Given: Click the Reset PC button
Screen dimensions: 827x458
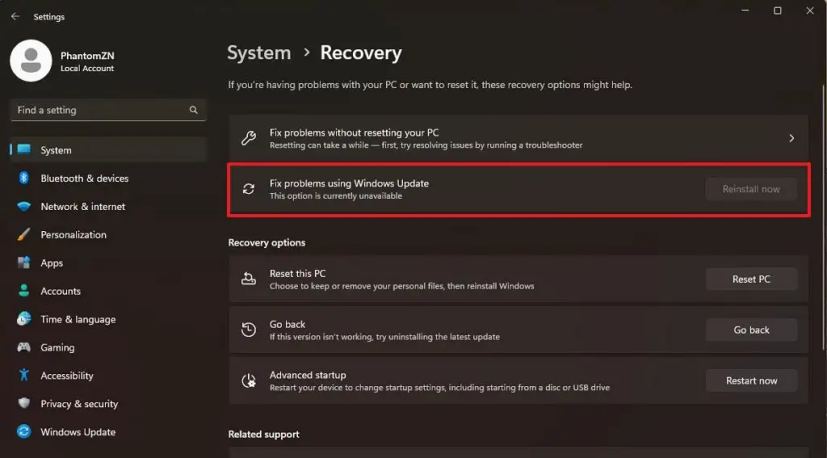Looking at the screenshot, I should click(751, 279).
